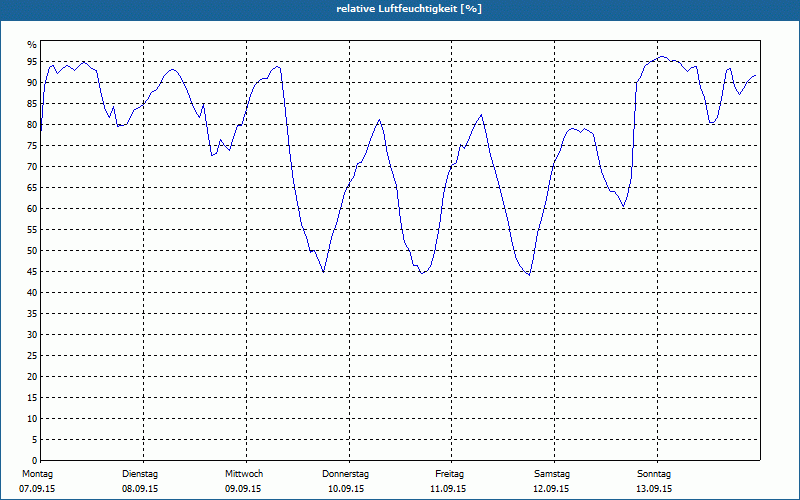The image size is (800, 500).
Task: Click the 35 y-axis value
Action: point(32,314)
